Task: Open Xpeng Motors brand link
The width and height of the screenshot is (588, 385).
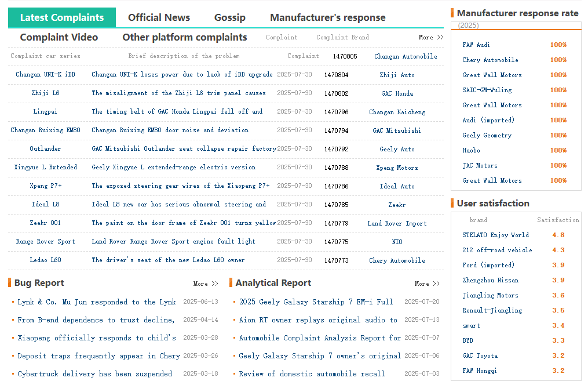Action: pyautogui.click(x=397, y=168)
